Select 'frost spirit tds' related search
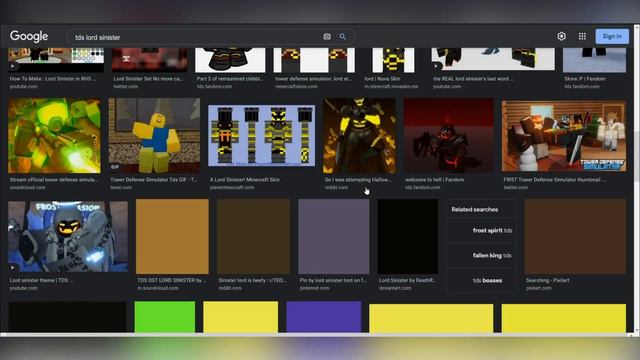The image size is (640, 360). [481, 231]
